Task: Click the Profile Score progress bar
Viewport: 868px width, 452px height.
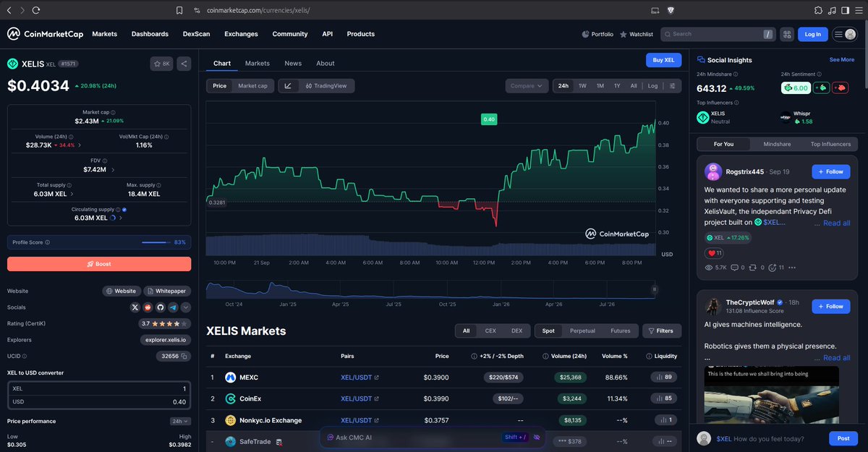Action: tap(156, 242)
